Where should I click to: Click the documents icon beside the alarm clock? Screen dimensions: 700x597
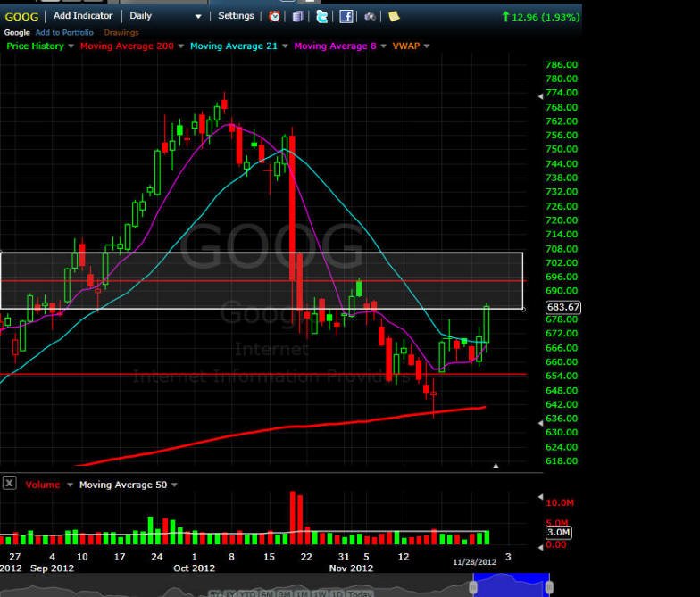click(298, 16)
